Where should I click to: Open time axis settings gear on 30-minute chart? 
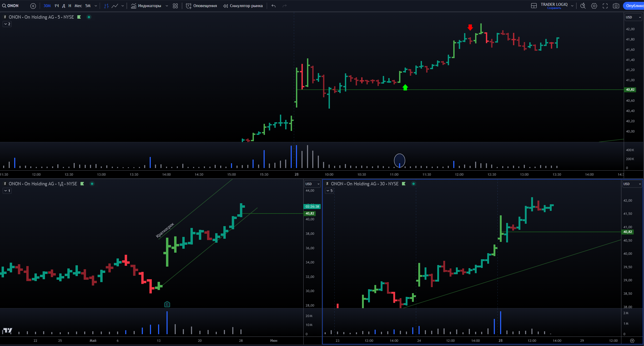click(x=632, y=340)
